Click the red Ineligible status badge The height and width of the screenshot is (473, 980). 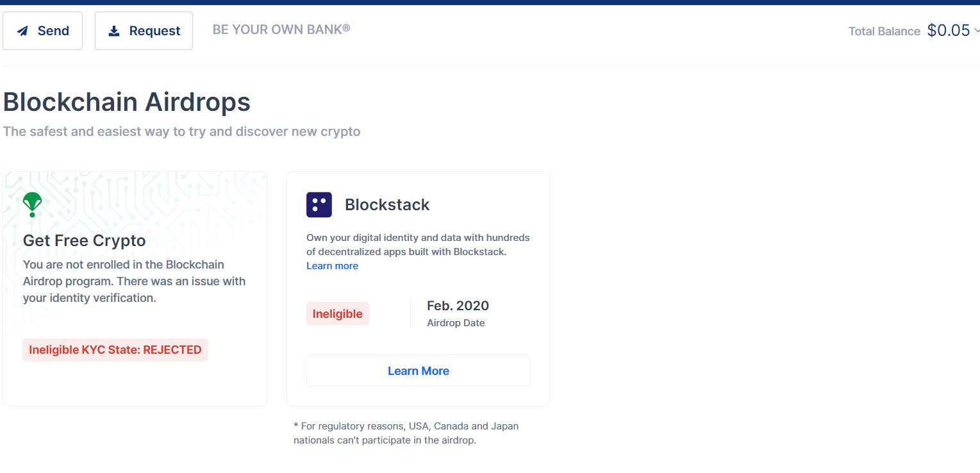(338, 313)
